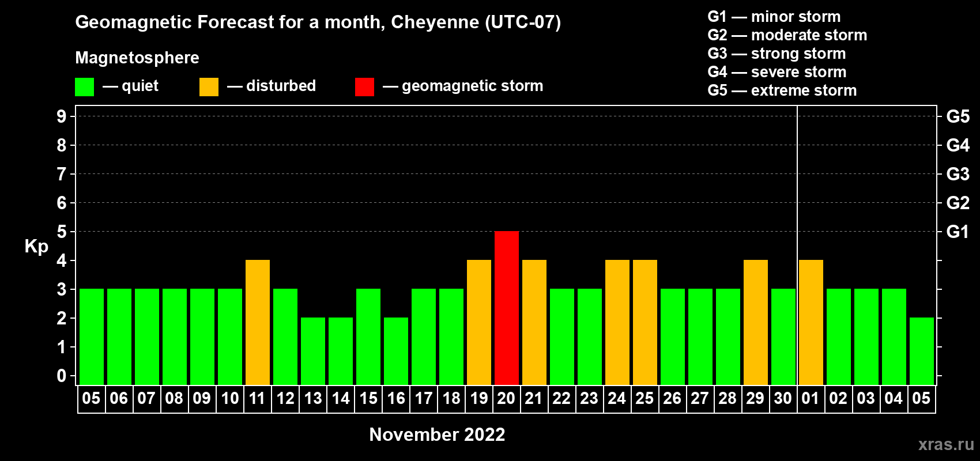
Task: Click the 'G1 — minor storm' legend text
Action: point(774,17)
